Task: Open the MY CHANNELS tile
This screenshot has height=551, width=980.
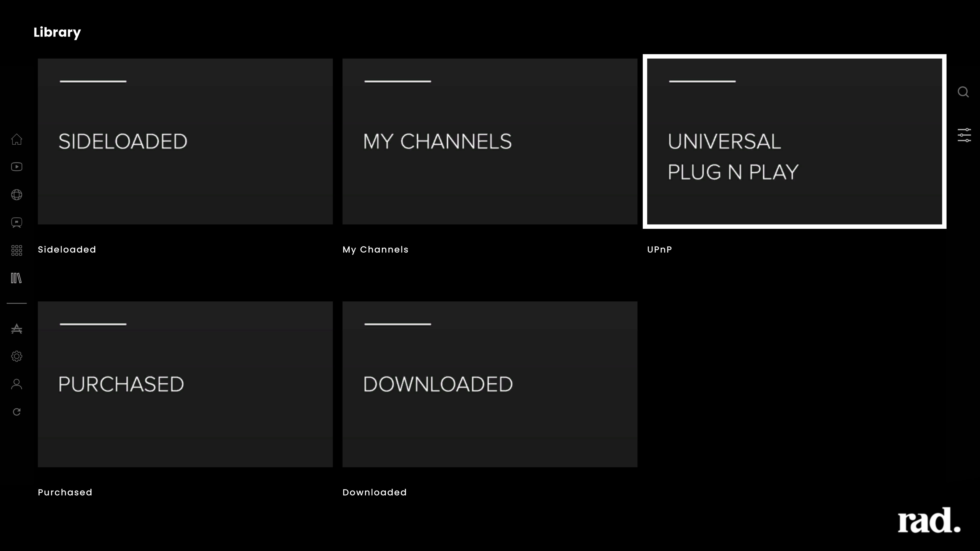Action: pyautogui.click(x=490, y=142)
